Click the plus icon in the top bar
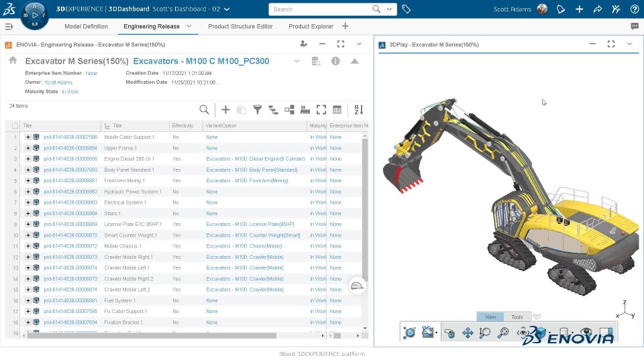644x362 pixels. tap(579, 9)
